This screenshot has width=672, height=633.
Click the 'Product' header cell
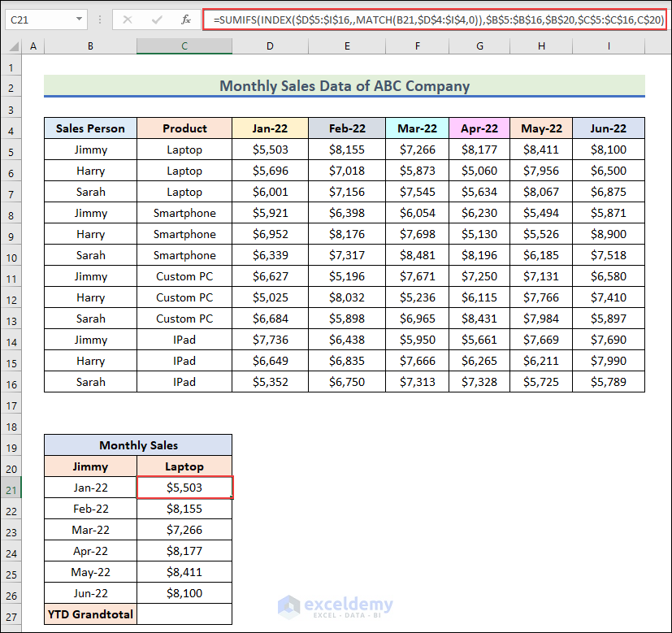(184, 128)
